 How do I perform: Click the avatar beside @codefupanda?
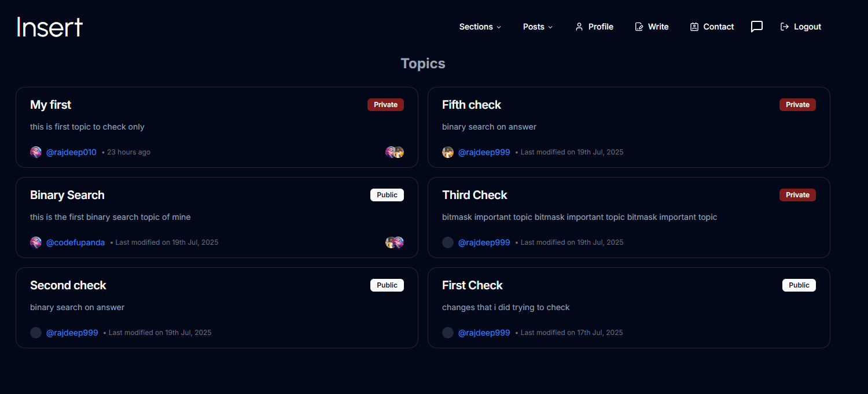click(36, 242)
